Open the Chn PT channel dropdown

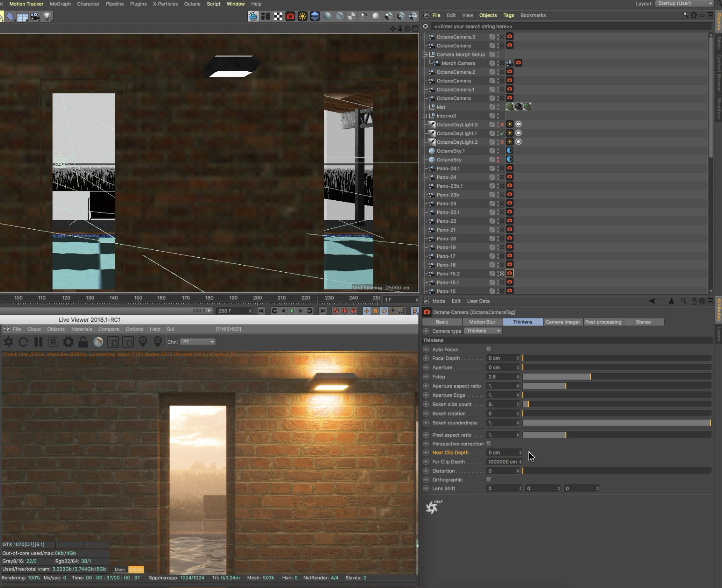198,342
